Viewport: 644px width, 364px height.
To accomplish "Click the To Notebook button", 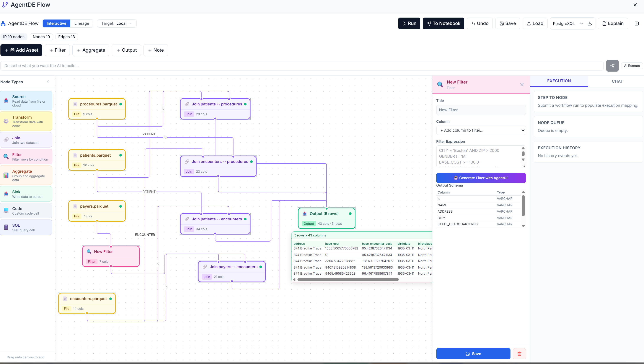I will tap(443, 23).
